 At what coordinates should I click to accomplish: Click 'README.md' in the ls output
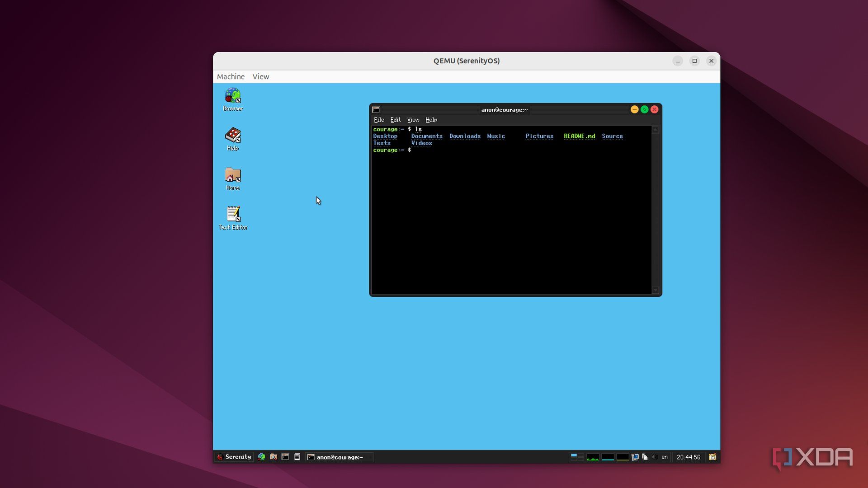click(x=579, y=136)
